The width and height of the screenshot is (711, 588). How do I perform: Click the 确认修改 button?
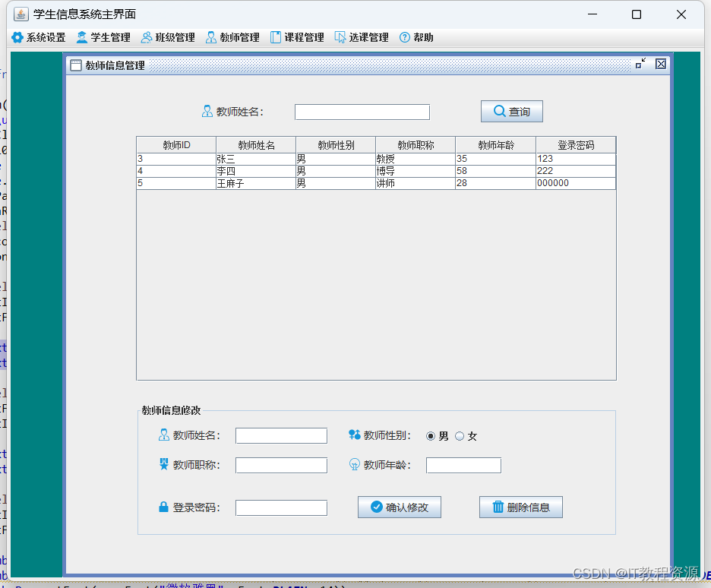[400, 507]
